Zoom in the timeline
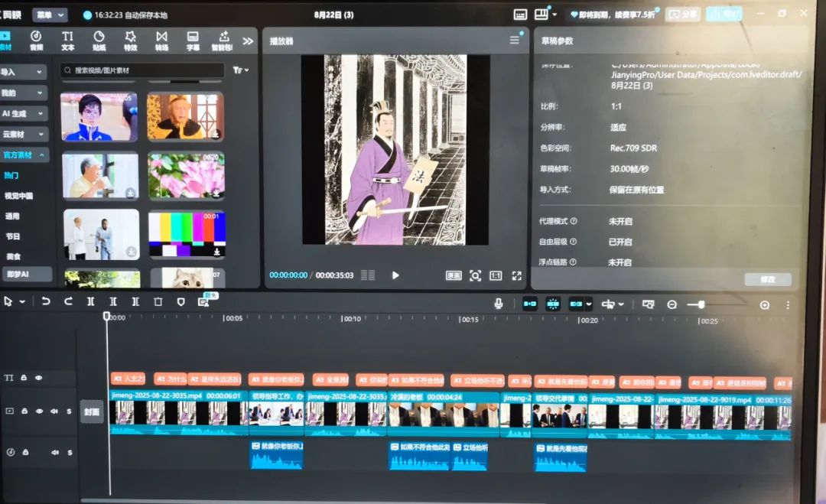 click(x=764, y=305)
